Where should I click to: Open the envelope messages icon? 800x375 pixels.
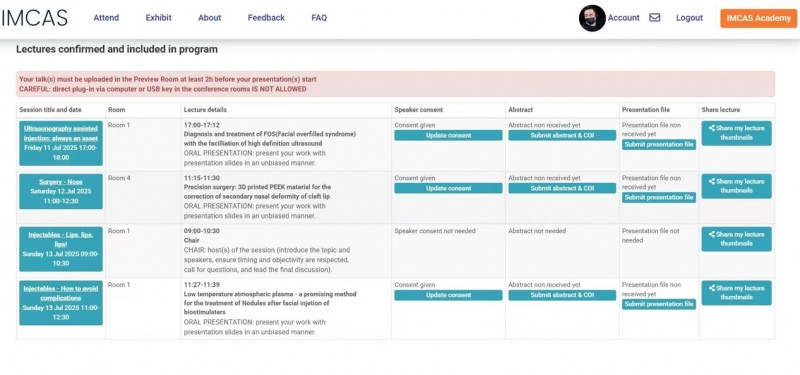[x=655, y=17]
